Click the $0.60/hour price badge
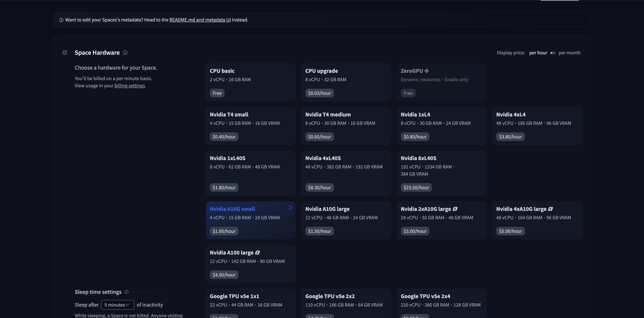 coord(319,137)
